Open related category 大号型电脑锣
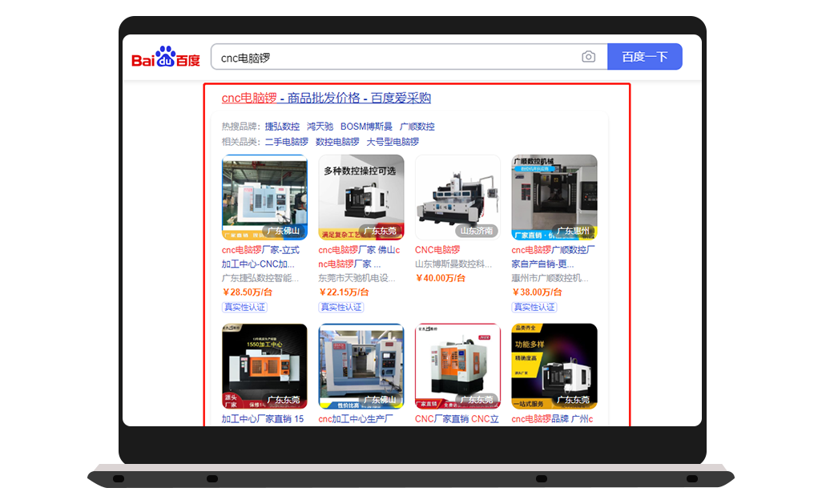 click(x=393, y=142)
